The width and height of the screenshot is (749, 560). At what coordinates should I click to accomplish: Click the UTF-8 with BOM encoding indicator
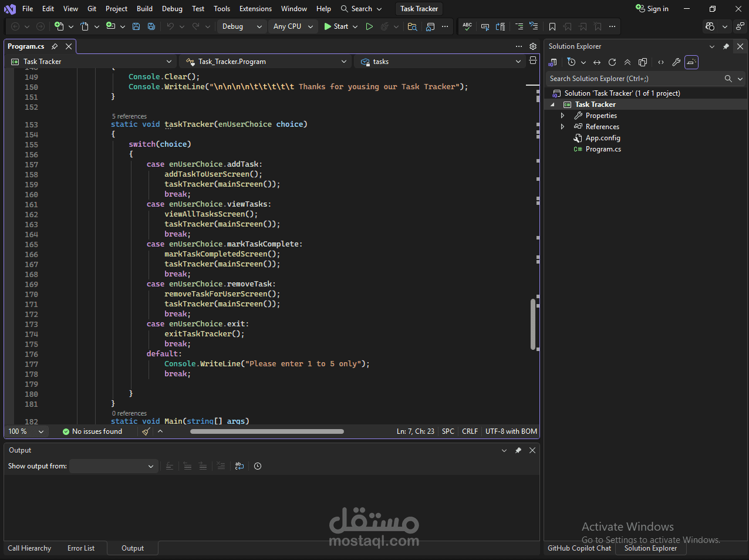pyautogui.click(x=511, y=431)
